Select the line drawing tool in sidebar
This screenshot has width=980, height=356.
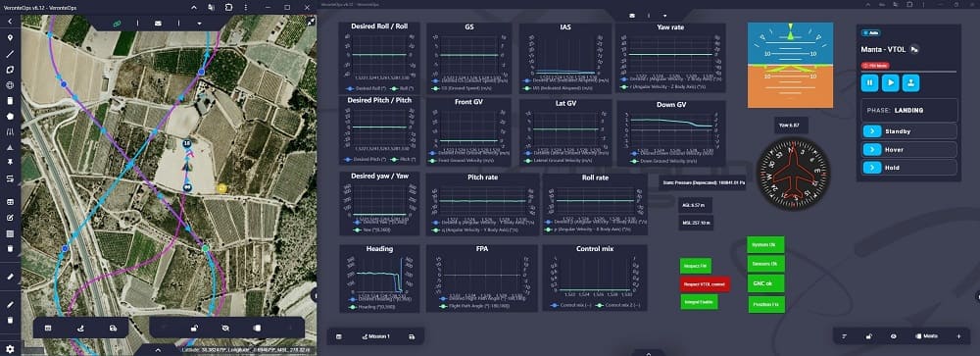(x=10, y=53)
